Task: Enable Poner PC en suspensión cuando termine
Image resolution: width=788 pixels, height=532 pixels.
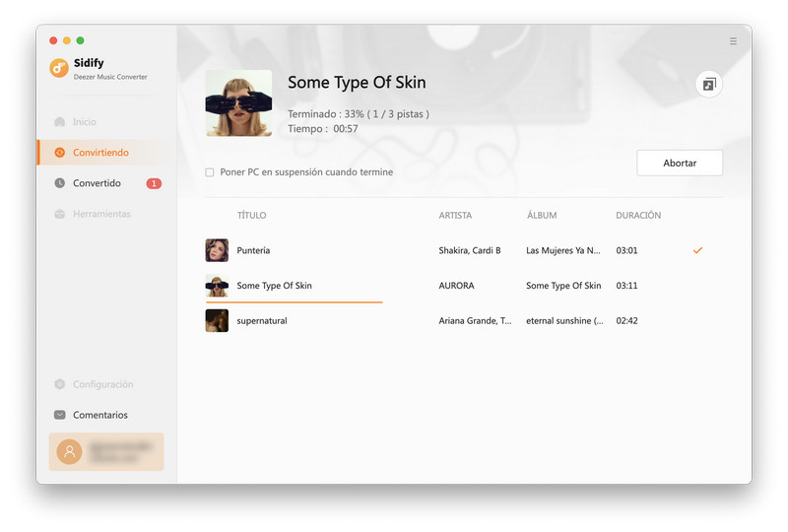Action: coord(210,172)
